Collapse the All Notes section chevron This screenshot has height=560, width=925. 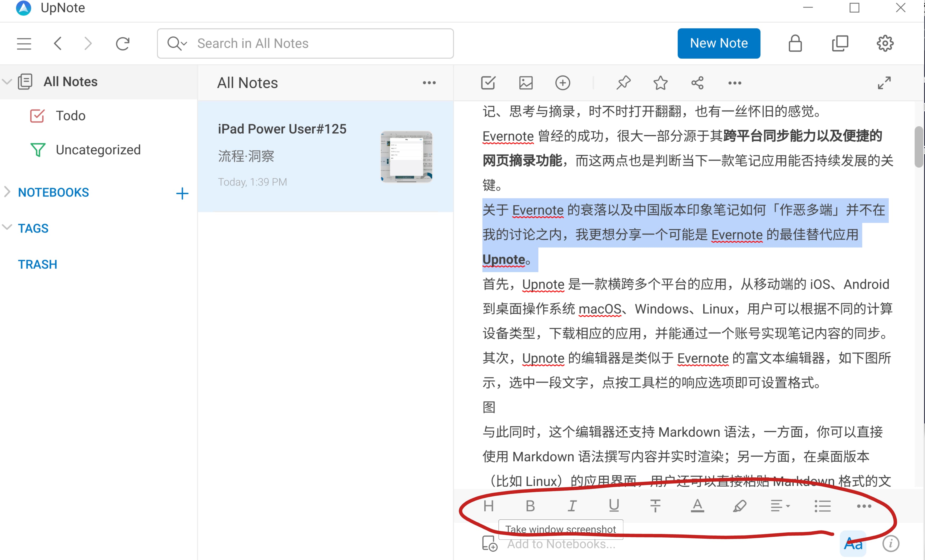pyautogui.click(x=7, y=81)
